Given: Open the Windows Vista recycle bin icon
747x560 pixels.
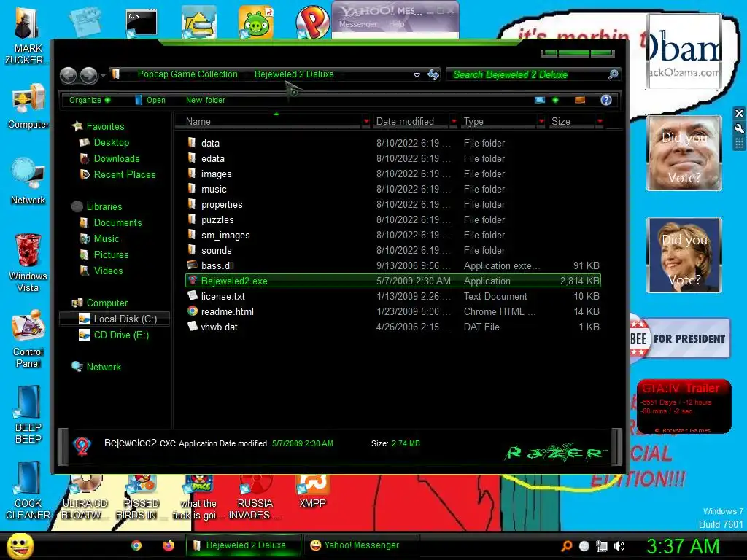Looking at the screenshot, I should point(28,262).
